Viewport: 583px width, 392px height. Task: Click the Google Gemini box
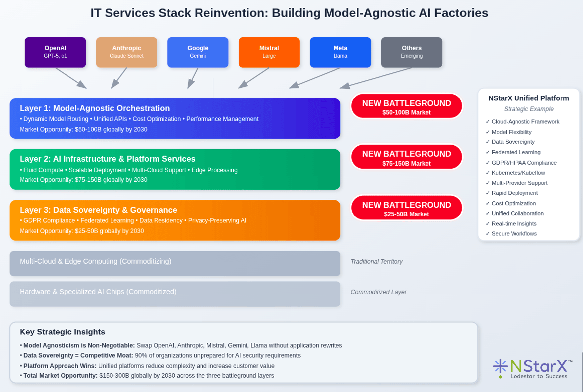pos(198,52)
